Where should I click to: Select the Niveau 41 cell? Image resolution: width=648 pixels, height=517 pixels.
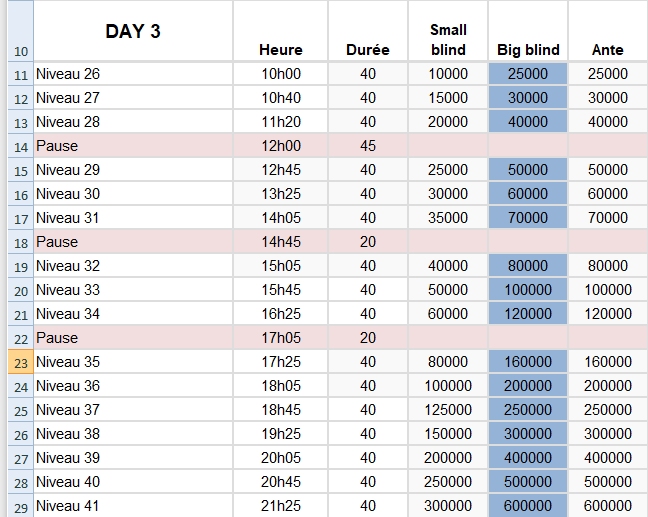click(133, 506)
